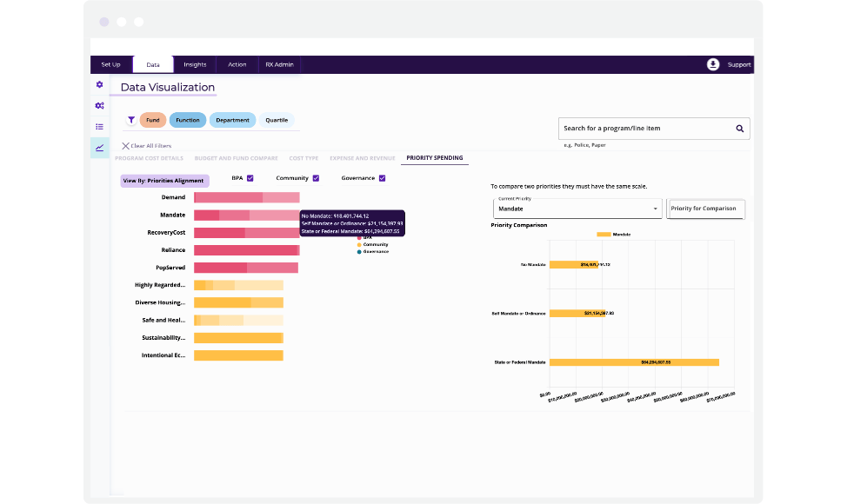This screenshot has height=504, width=847.
Task: Select the line chart sidebar icon
Action: point(99,148)
